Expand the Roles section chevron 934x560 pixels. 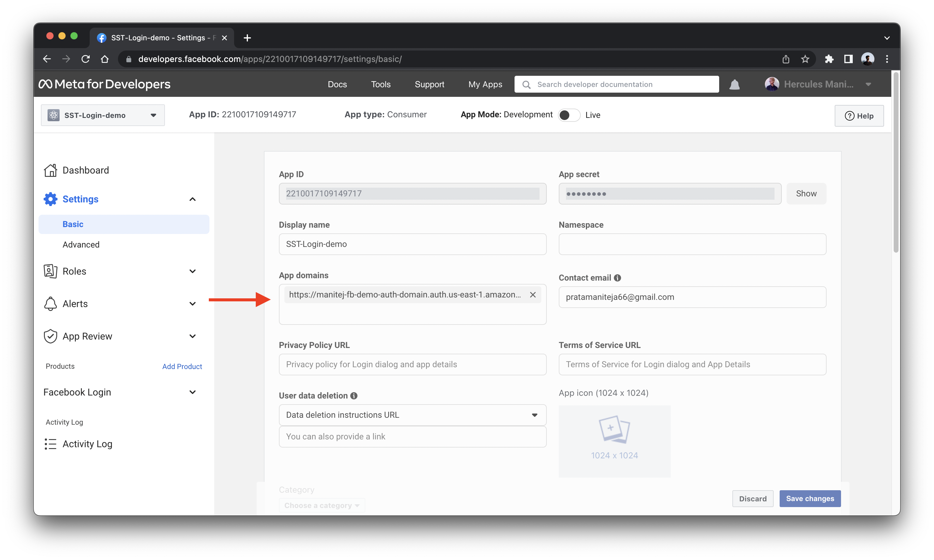(193, 271)
